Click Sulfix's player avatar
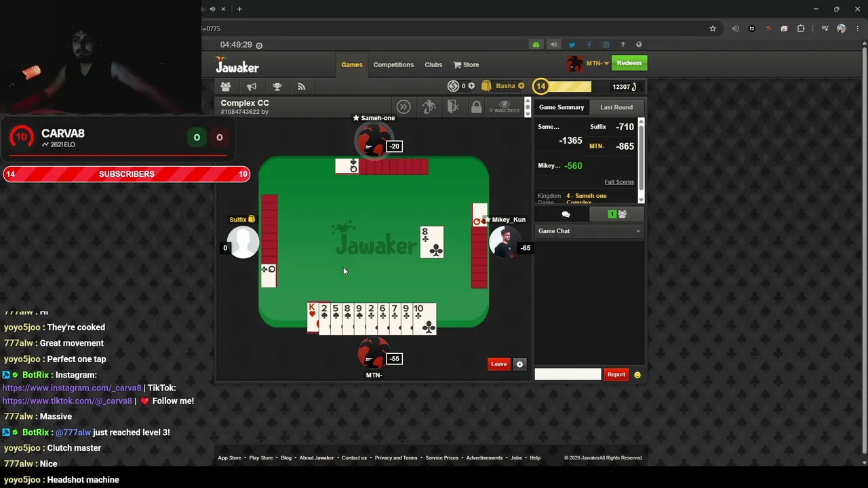 (243, 242)
